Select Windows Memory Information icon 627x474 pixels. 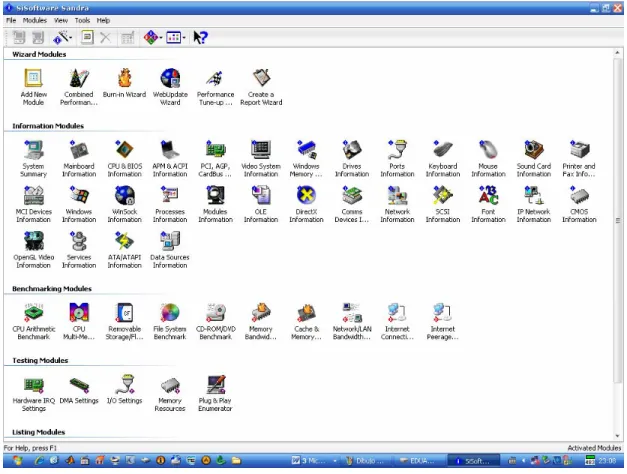pyautogui.click(x=306, y=158)
